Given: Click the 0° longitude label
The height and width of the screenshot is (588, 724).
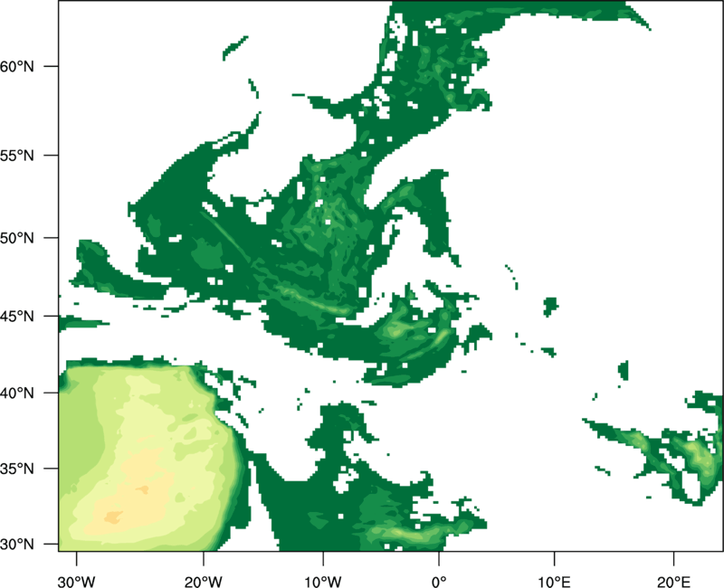Looking at the screenshot, I should click(x=439, y=582).
